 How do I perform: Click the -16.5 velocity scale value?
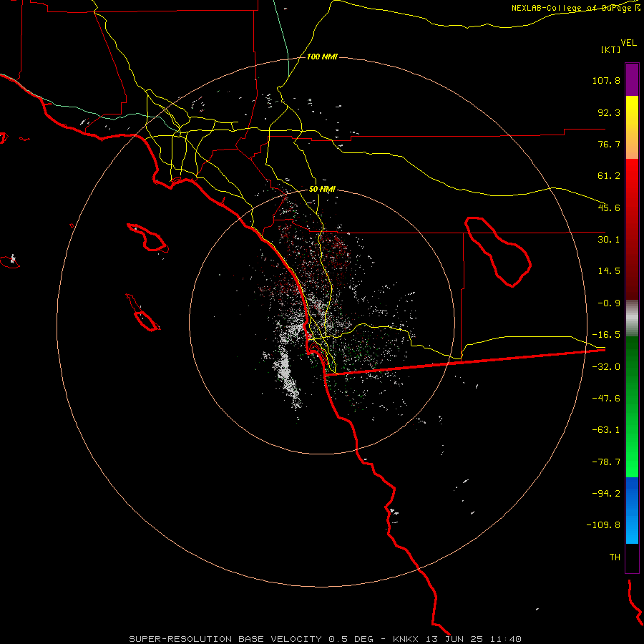click(x=606, y=335)
